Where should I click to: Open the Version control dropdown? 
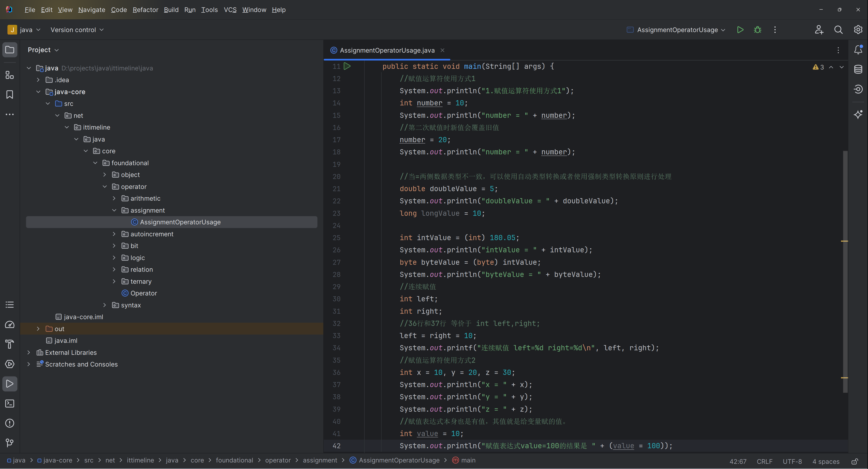tap(77, 30)
